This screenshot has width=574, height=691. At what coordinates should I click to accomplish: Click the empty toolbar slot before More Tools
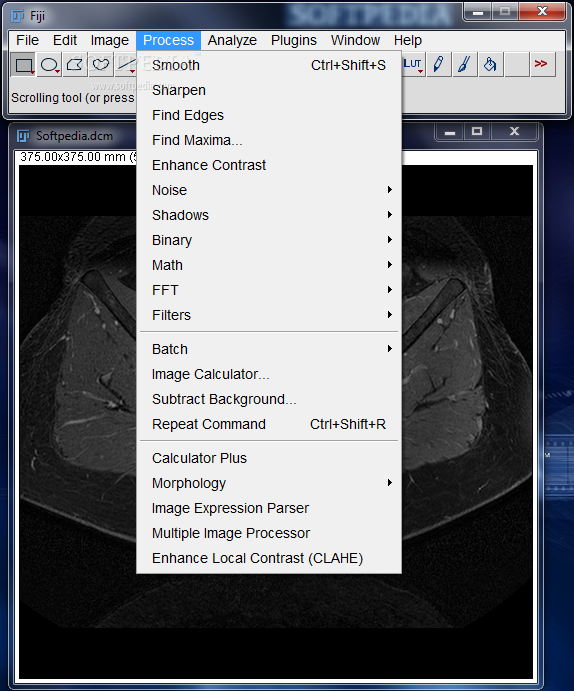[517, 65]
